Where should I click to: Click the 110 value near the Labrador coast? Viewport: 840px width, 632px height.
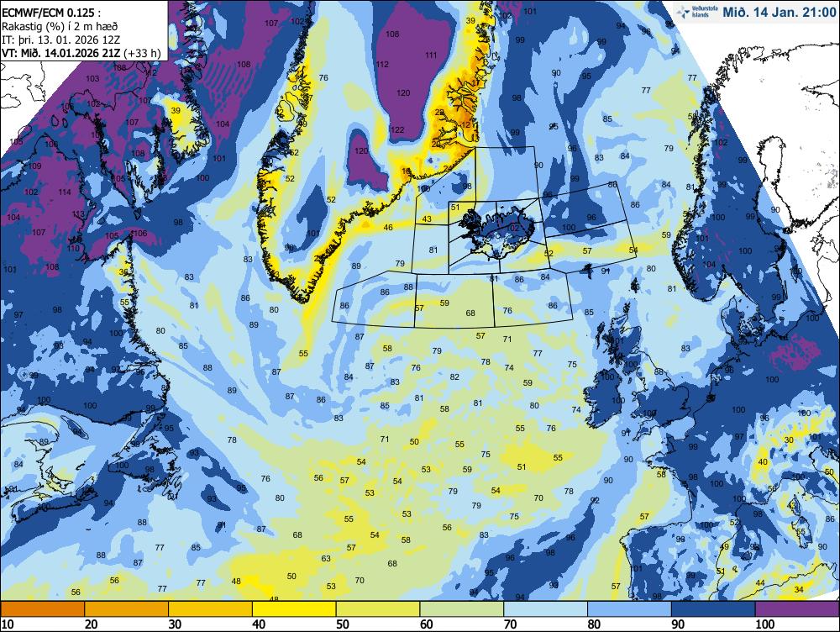click(73, 248)
